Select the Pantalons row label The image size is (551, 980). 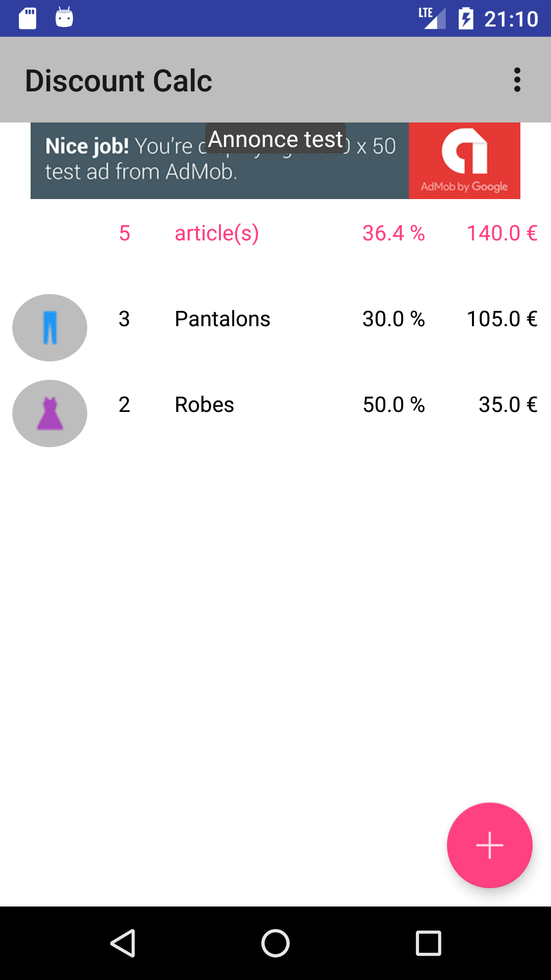(222, 319)
